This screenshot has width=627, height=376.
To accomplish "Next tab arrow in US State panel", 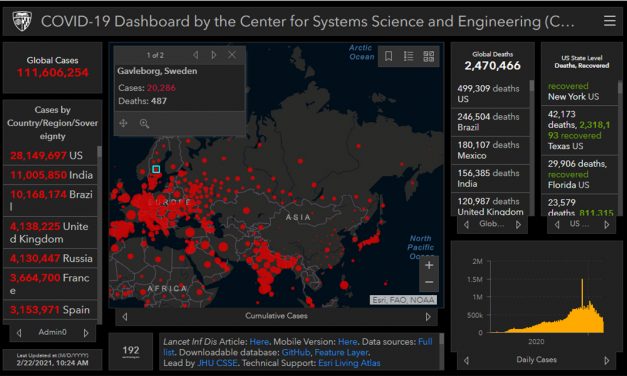I will click(607, 224).
